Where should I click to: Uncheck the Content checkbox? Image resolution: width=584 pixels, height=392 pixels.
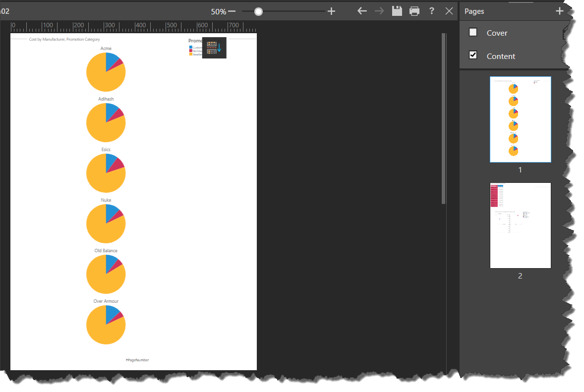(x=473, y=55)
